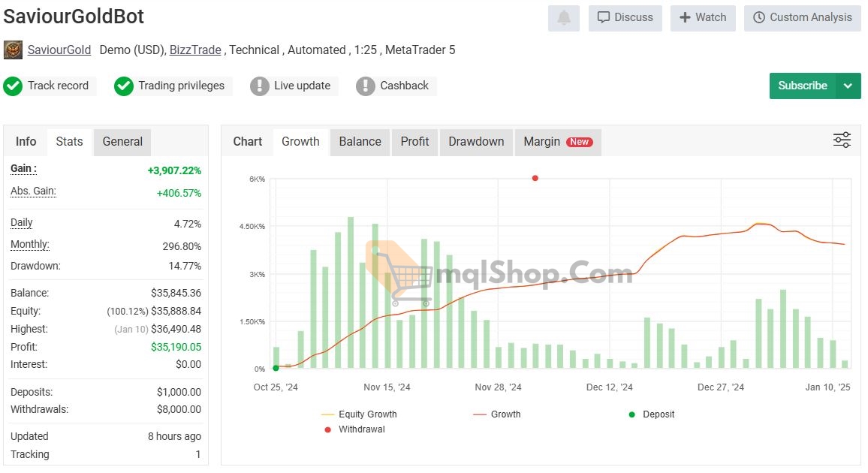Toggle Equity Growth series in legend
This screenshot has height=473, width=868.
tap(359, 414)
